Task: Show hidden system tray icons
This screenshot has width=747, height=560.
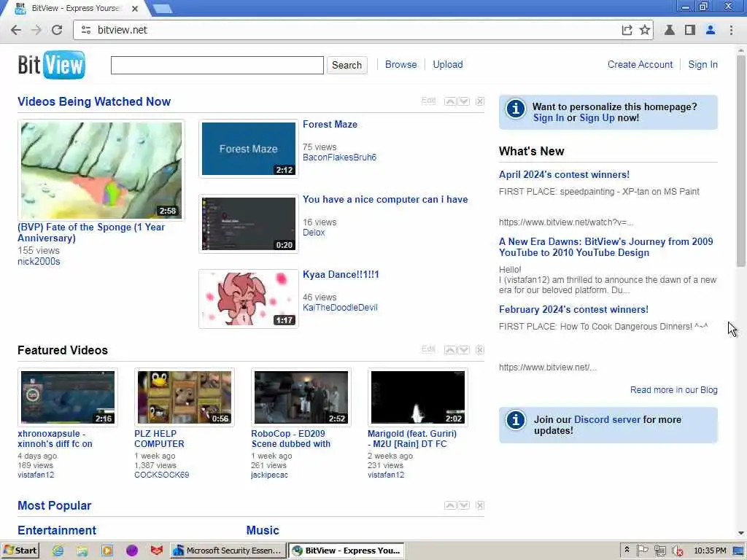Action: (627, 550)
